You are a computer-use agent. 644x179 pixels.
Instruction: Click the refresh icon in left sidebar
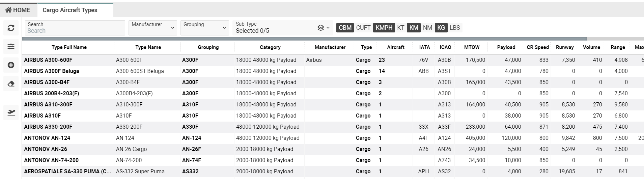pyautogui.click(x=11, y=28)
